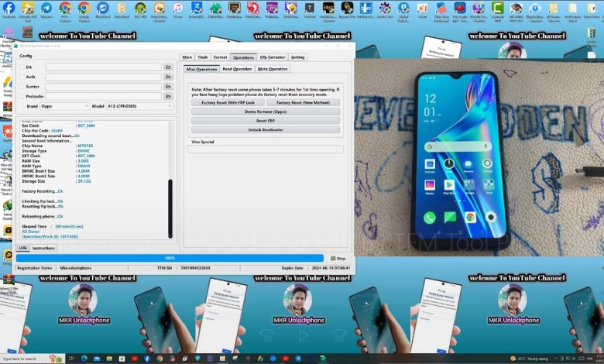The height and width of the screenshot is (364, 604).
Task: Click the 'All Done!' log line
Action: tap(31, 232)
